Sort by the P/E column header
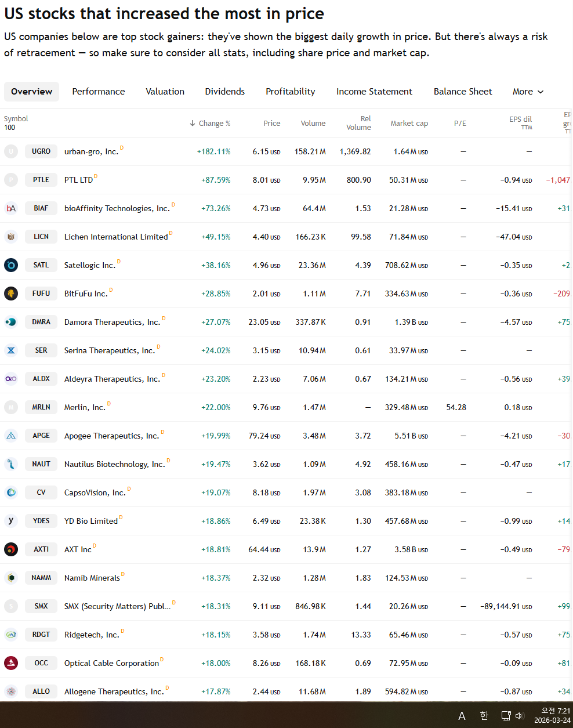The height and width of the screenshot is (728, 573). tap(460, 123)
